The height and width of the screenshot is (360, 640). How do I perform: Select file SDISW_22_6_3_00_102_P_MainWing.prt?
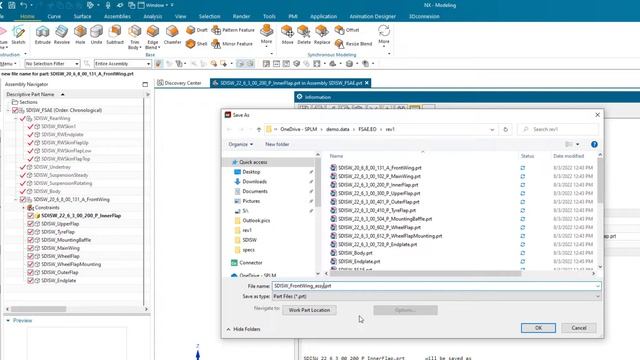click(x=379, y=176)
